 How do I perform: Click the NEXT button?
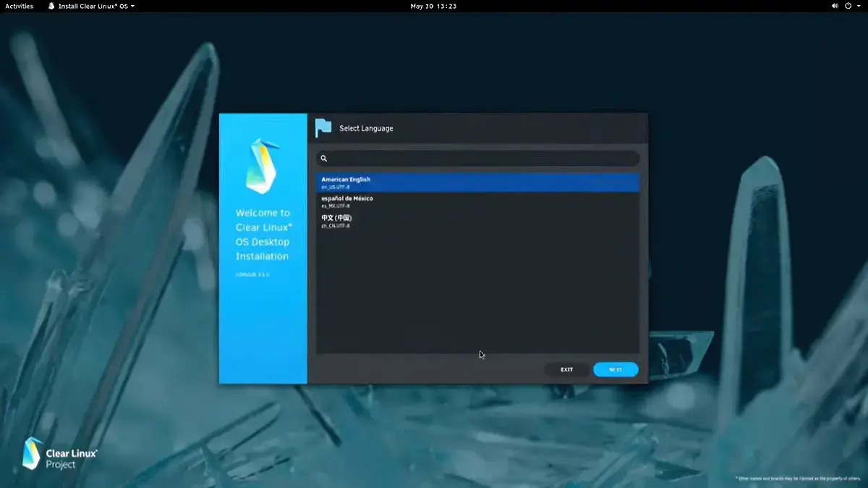click(615, 369)
